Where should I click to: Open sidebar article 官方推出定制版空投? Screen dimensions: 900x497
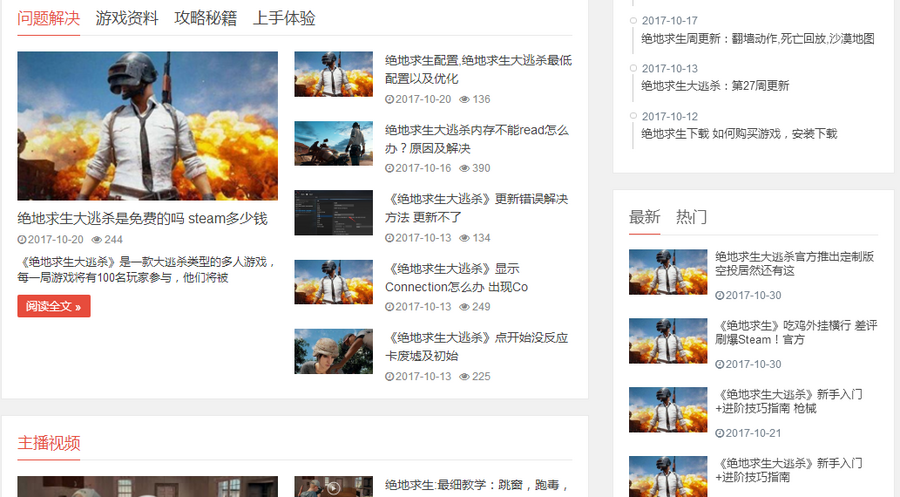click(x=794, y=263)
